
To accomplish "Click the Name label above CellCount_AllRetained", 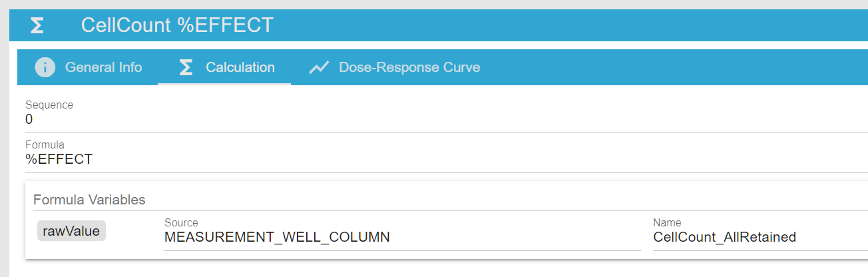I will (x=667, y=222).
